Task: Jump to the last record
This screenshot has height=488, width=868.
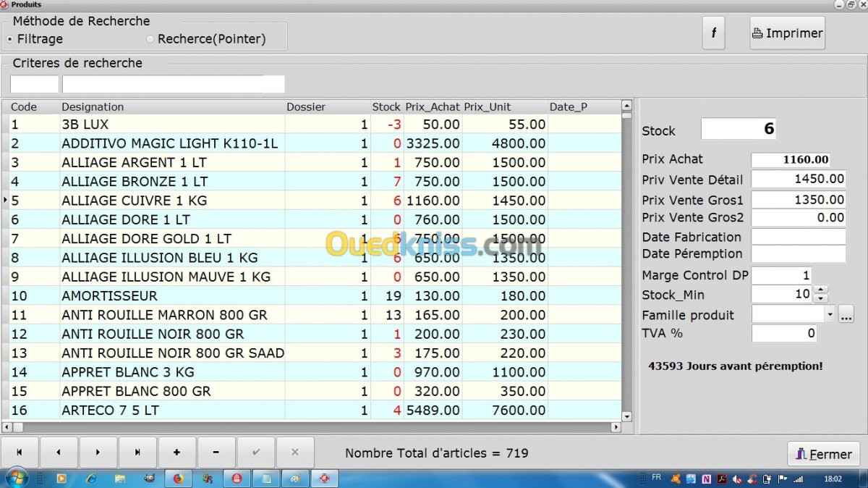Action: (x=137, y=453)
